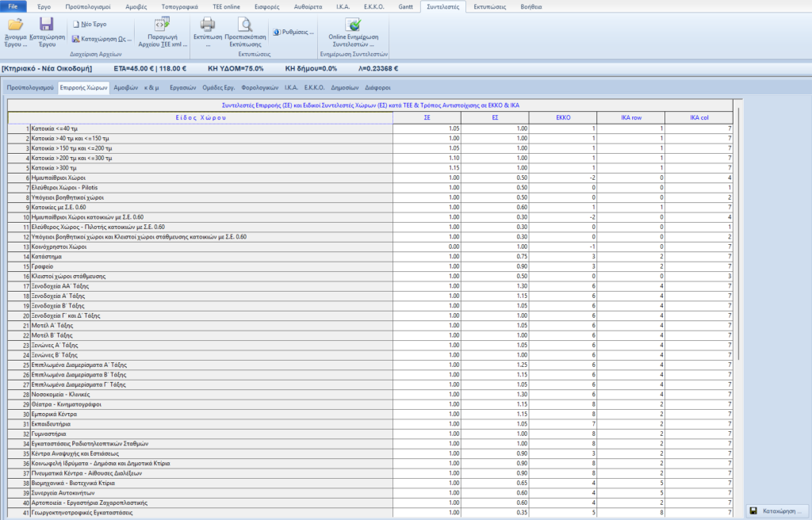Click the Εκτύπωση printer icon
Image resolution: width=812 pixels, height=520 pixels.
coord(207,25)
